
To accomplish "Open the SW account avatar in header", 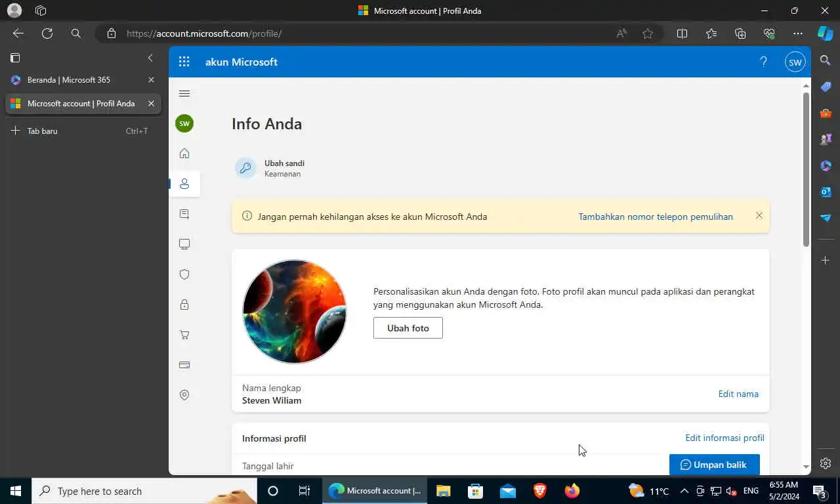I will 795,62.
